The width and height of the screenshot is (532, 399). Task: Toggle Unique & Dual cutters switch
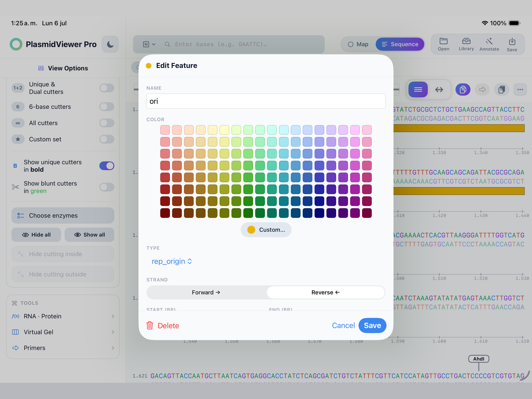[x=107, y=88]
